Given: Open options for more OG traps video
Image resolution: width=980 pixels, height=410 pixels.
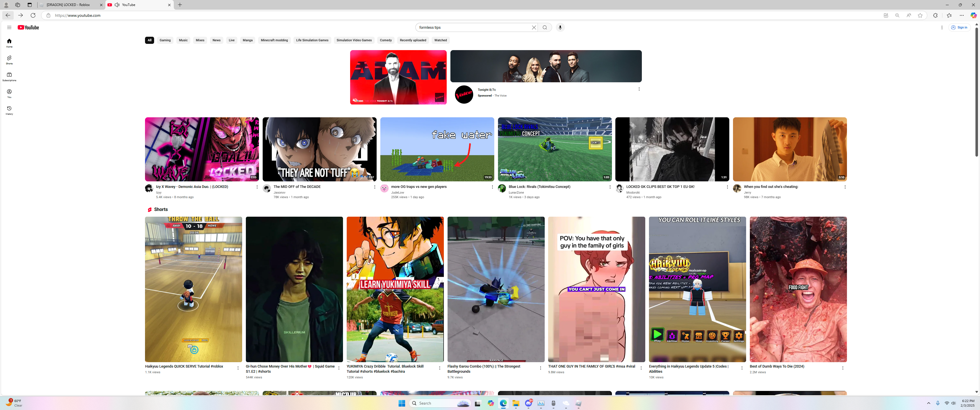Looking at the screenshot, I should pos(492,187).
